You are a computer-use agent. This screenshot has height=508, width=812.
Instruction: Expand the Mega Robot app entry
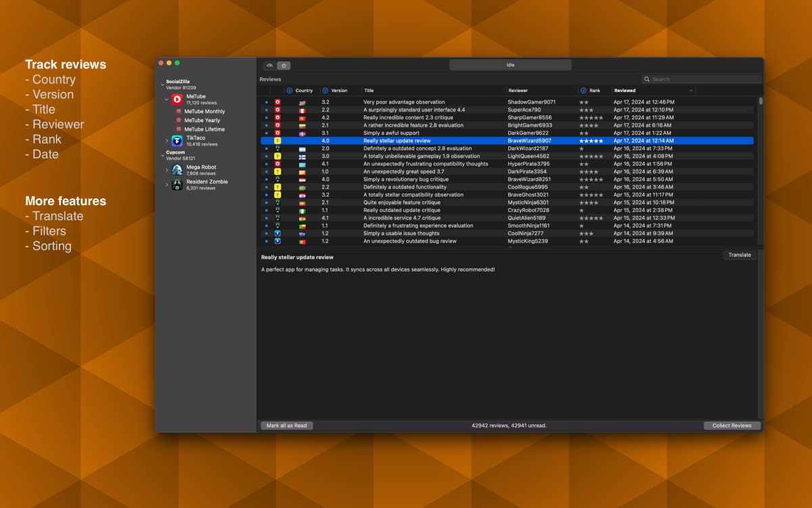click(167, 170)
